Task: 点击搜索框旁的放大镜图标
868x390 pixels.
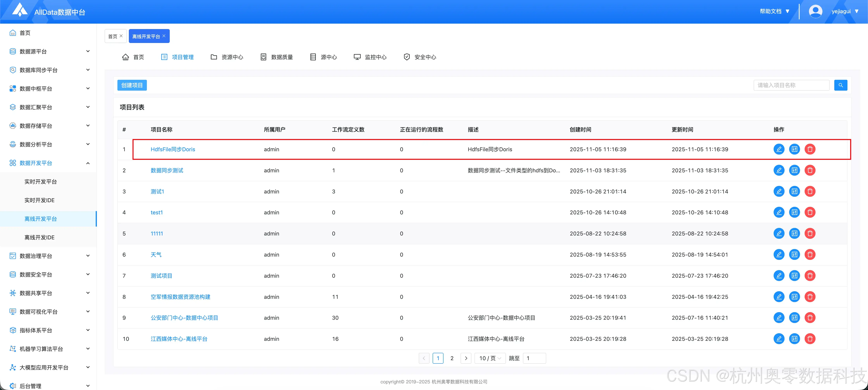Action: pyautogui.click(x=841, y=85)
